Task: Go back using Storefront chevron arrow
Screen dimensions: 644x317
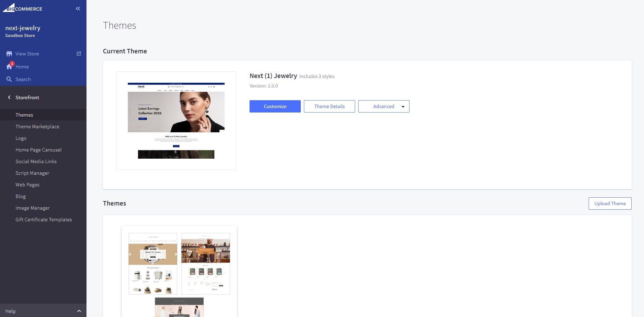Action: point(9,97)
